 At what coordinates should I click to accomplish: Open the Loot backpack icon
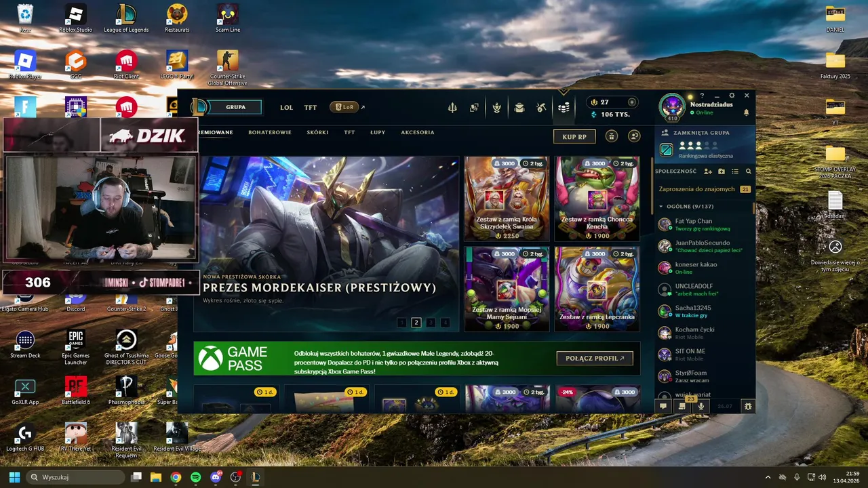519,107
